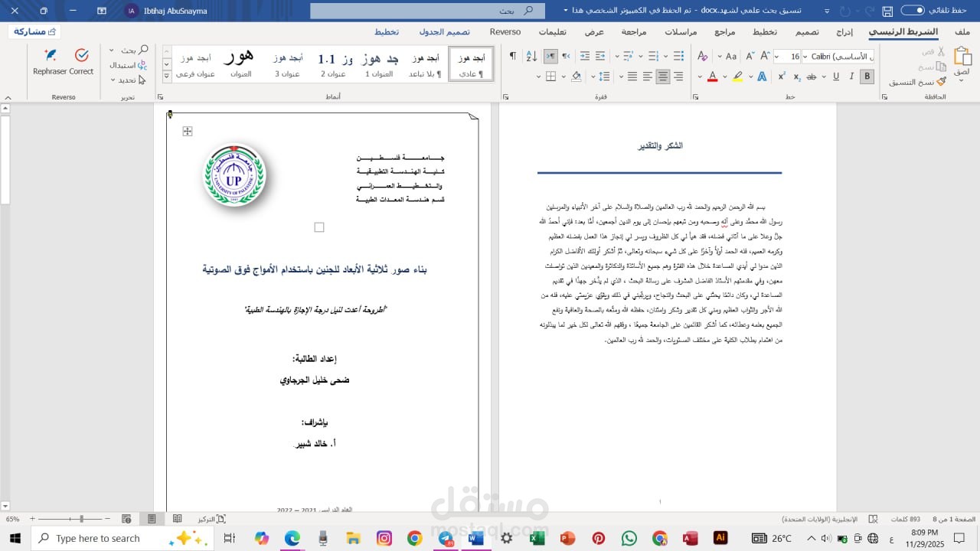Toggle the AutoSave (حفظ تلقائي) switch
The width and height of the screenshot is (980, 551).
(913, 11)
